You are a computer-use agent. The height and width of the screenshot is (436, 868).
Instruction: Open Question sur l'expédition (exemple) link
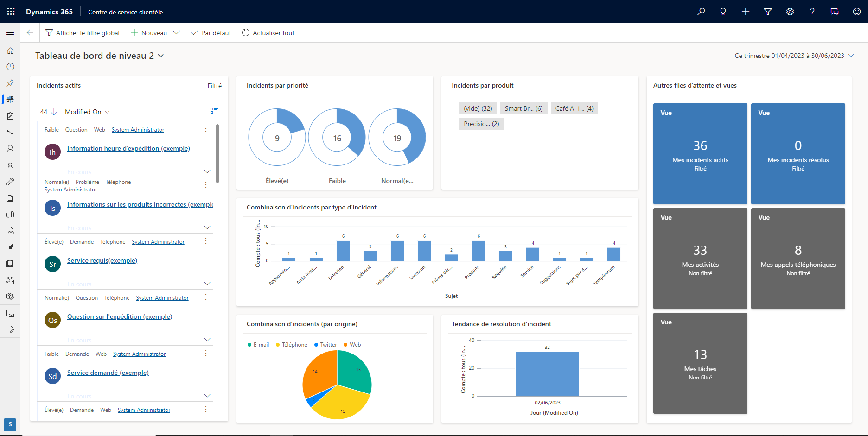(x=120, y=316)
